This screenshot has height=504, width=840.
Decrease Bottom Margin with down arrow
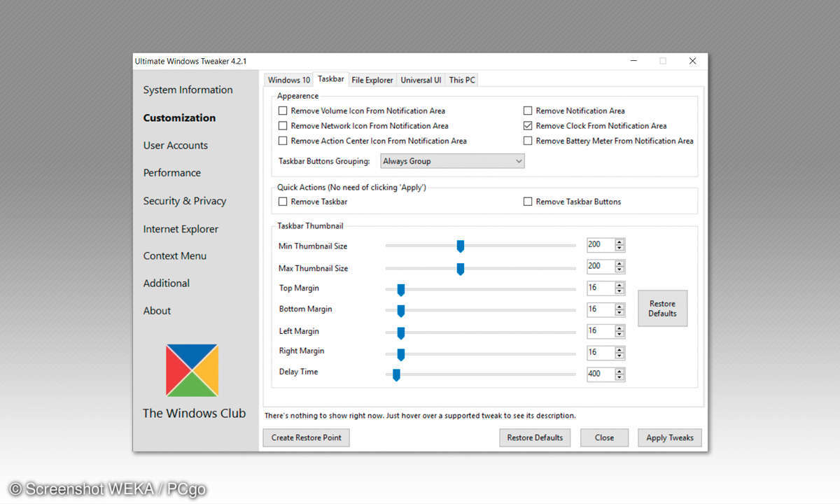click(x=619, y=312)
